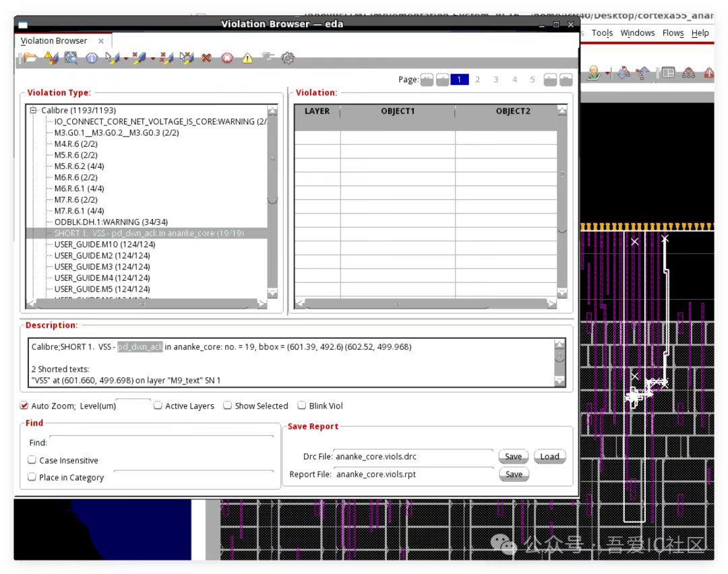The image size is (728, 574).
Task: Click the double red-x marker icon
Action: point(166,58)
